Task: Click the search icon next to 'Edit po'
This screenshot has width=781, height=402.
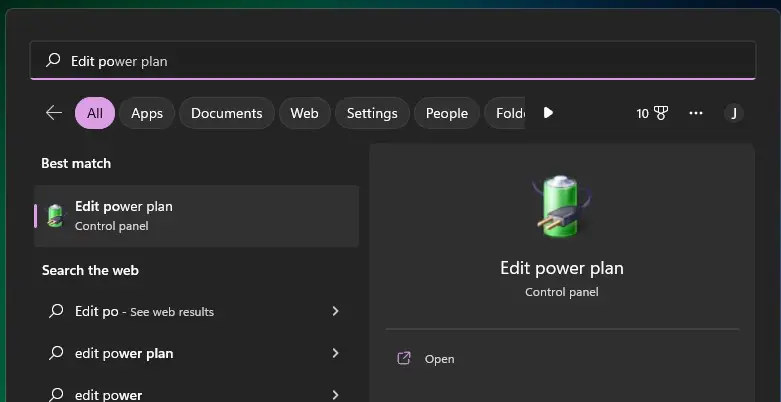Action: [56, 311]
